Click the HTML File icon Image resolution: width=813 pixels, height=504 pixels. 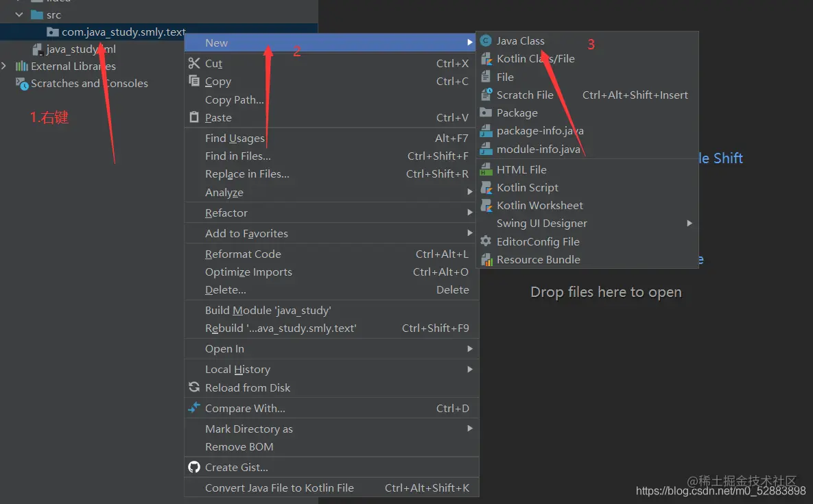(486, 169)
